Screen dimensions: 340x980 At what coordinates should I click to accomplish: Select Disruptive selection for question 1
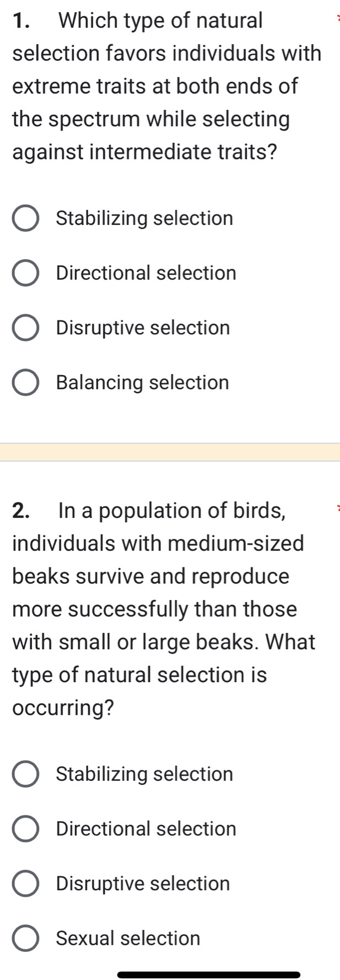pyautogui.click(x=26, y=327)
